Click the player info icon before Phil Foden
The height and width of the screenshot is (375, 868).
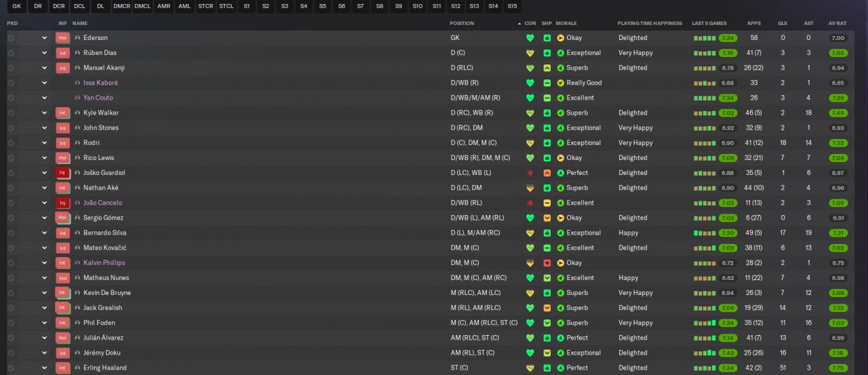click(77, 323)
